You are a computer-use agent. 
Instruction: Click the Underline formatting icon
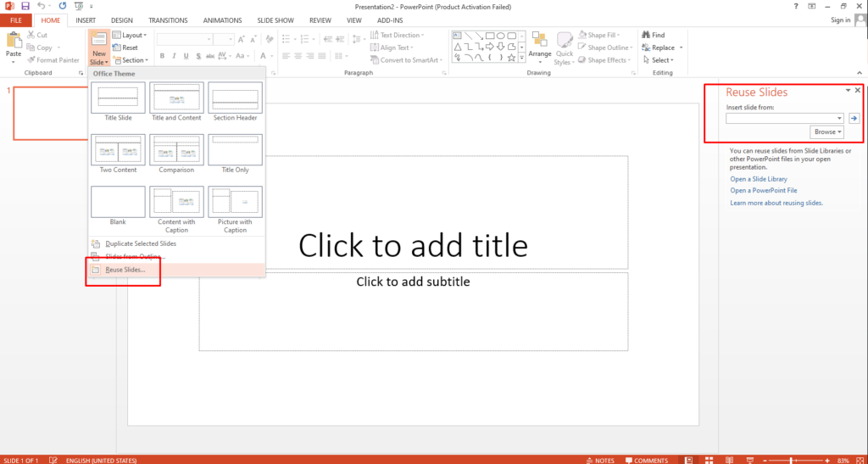(186, 56)
